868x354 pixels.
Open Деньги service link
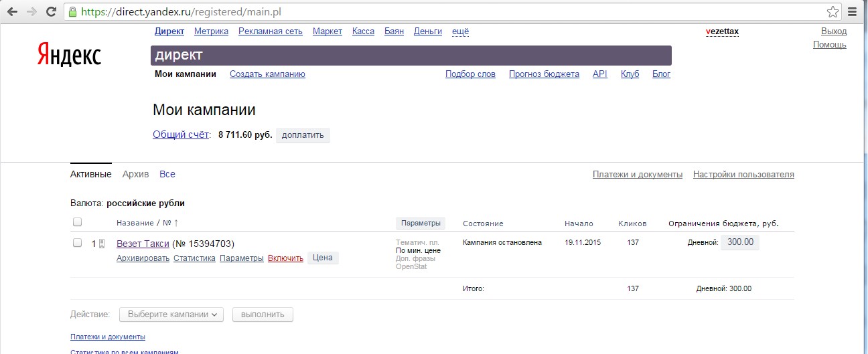point(428,31)
